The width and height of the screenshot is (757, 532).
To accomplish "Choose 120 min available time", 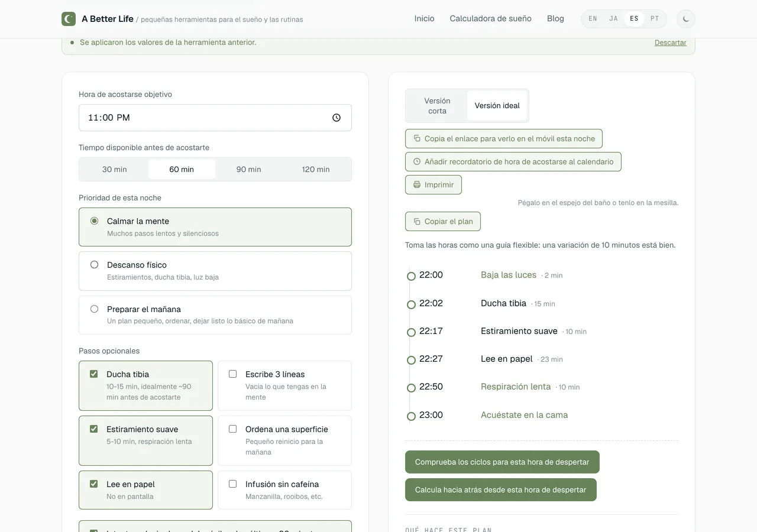I will 316,170.
